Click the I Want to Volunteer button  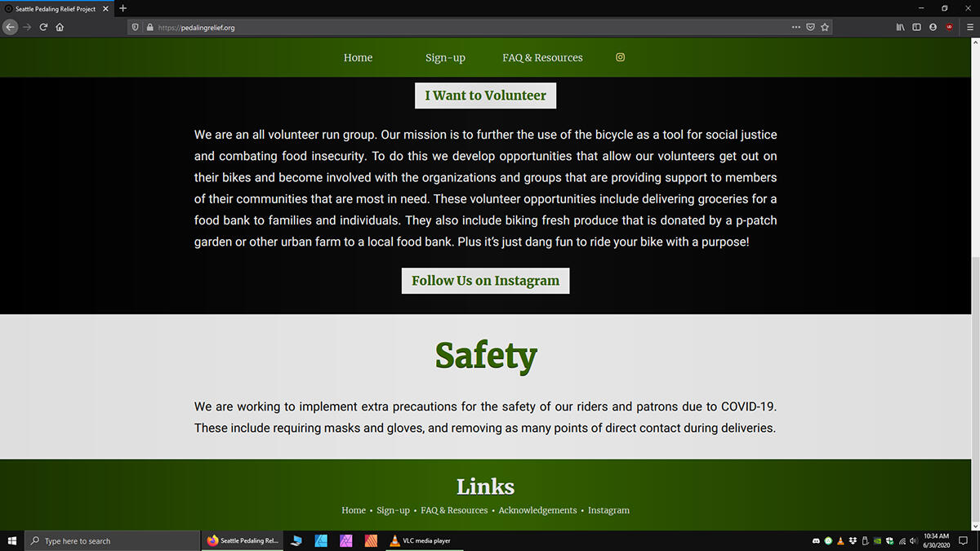coord(485,96)
